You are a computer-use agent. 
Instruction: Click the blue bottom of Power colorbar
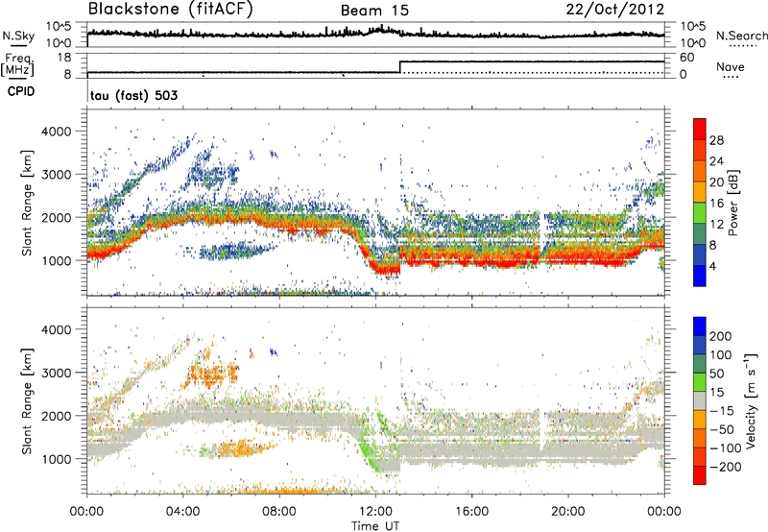[x=700, y=276]
